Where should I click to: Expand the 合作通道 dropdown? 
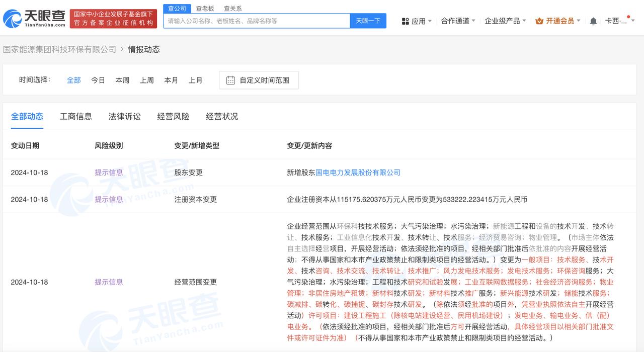coord(458,21)
